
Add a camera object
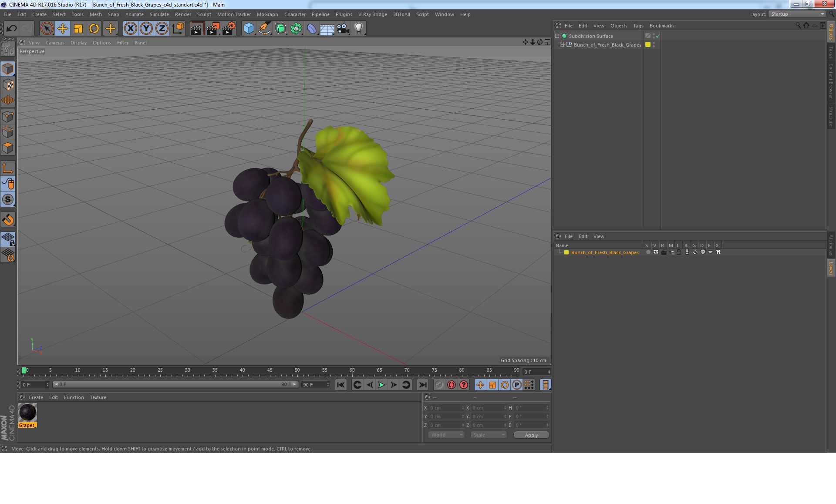(x=343, y=29)
